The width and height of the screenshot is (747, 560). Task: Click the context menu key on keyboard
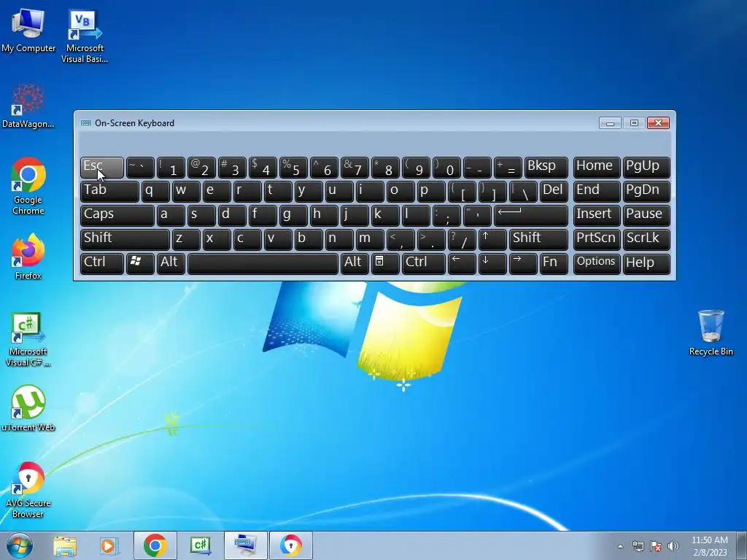[385, 263]
